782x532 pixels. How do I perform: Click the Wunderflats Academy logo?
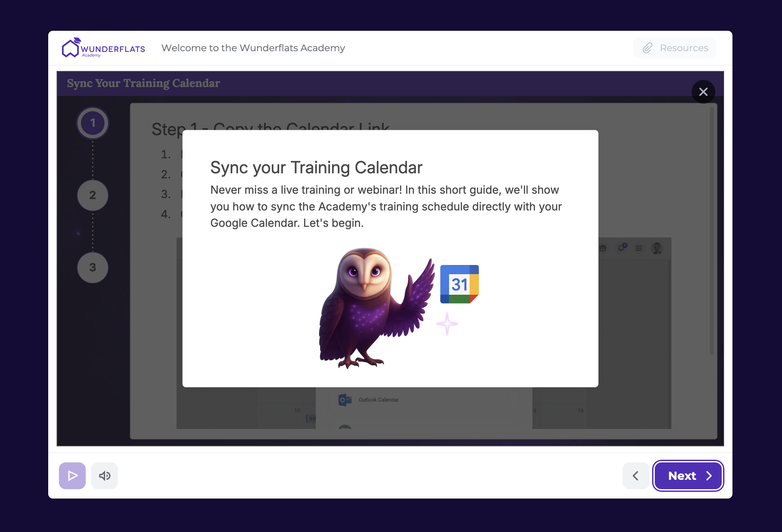[x=103, y=48]
